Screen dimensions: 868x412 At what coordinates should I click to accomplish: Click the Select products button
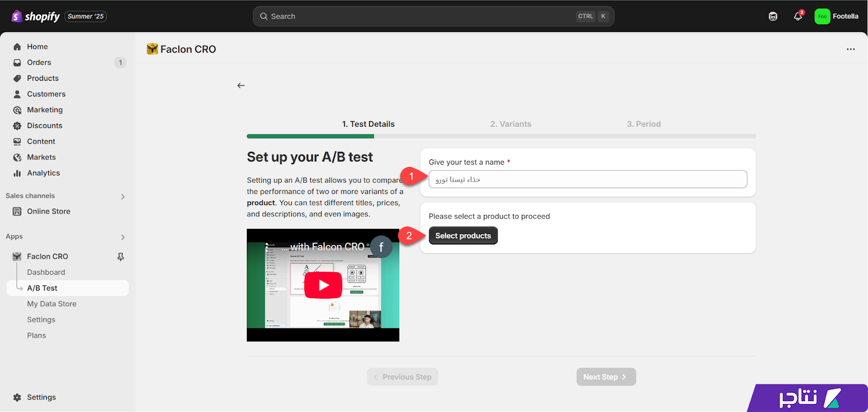463,236
